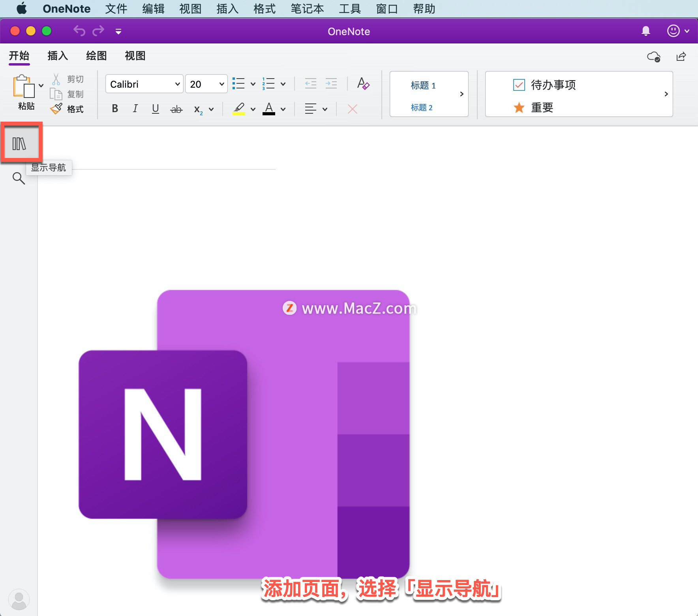Open the 编辑 menu
Screen dimensions: 698x616
(x=153, y=9)
